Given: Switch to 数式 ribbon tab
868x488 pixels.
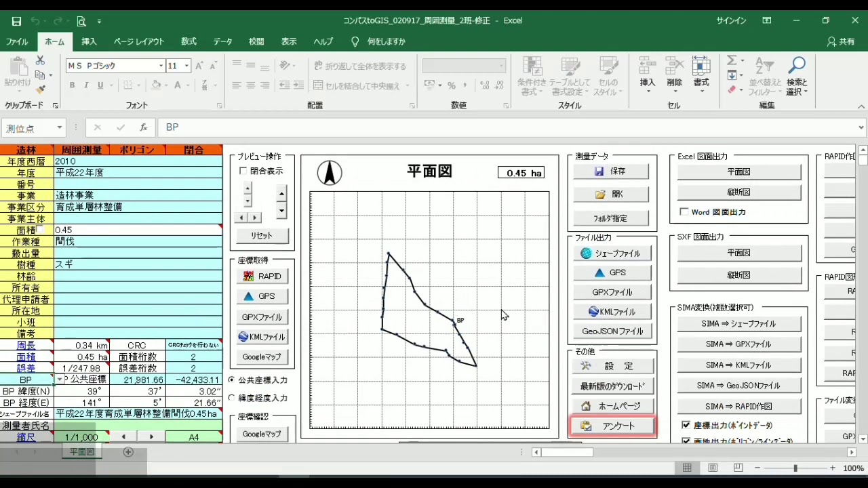Looking at the screenshot, I should pyautogui.click(x=189, y=41).
